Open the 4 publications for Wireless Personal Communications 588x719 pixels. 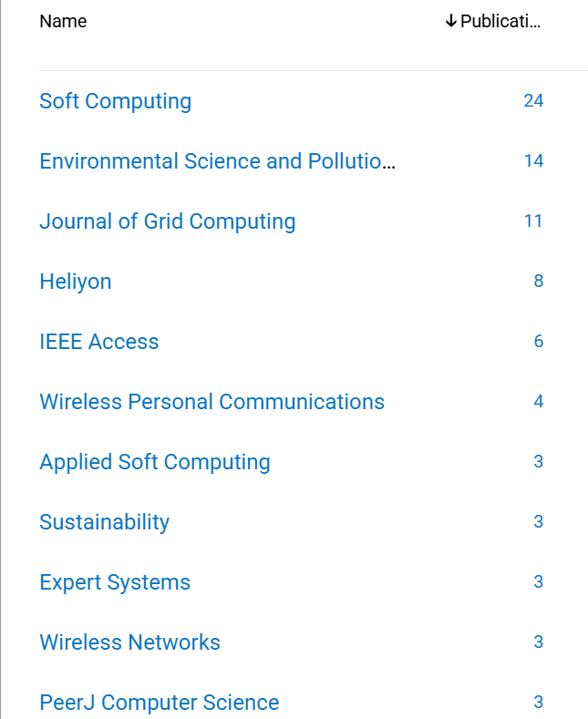coord(538,401)
